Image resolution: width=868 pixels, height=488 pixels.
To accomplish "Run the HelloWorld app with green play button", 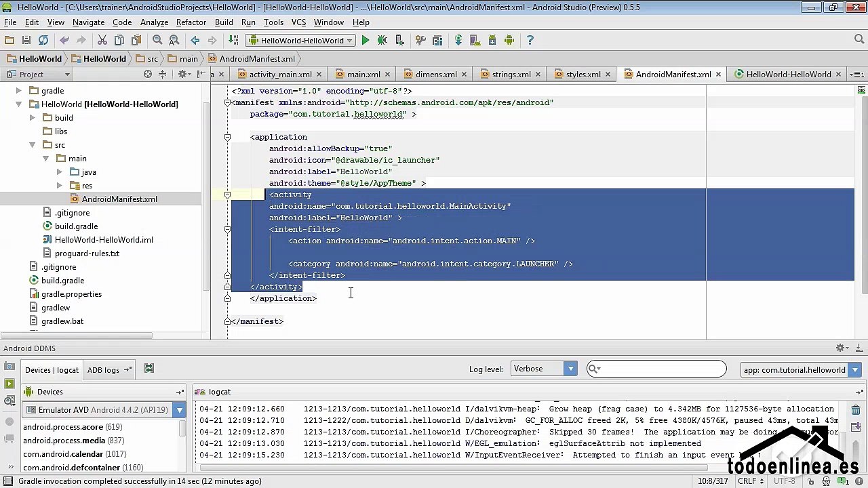I will (366, 41).
